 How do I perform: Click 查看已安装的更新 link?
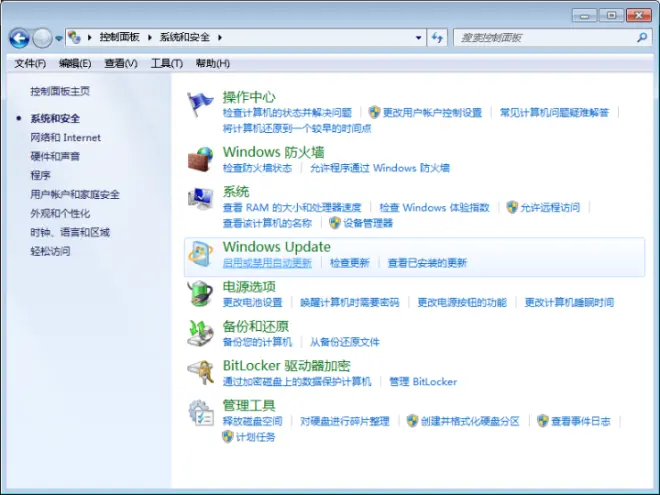click(x=427, y=263)
